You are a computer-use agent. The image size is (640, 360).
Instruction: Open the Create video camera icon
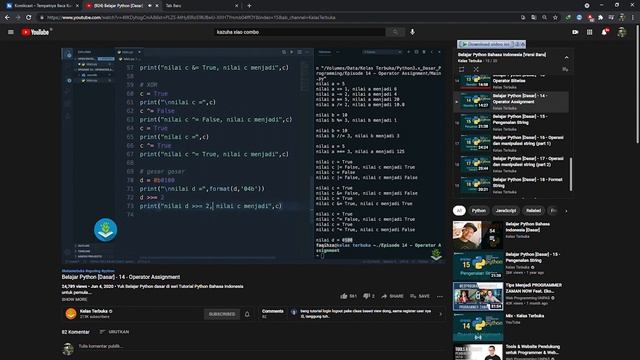(575, 32)
